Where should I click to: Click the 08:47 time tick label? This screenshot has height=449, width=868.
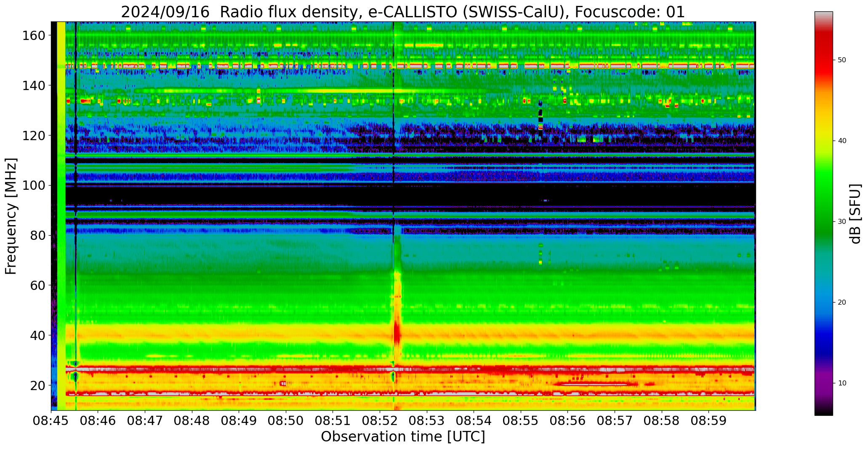(145, 421)
